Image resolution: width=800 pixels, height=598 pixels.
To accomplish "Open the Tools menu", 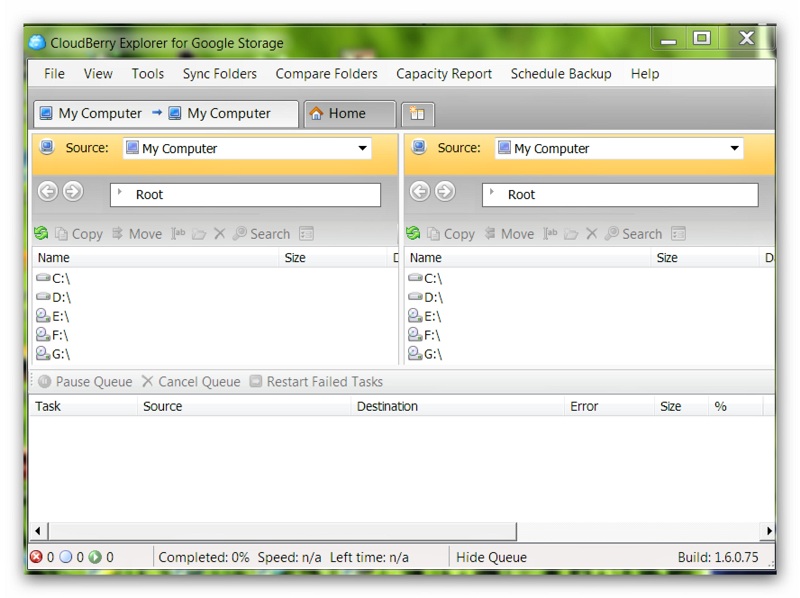I will pos(147,74).
